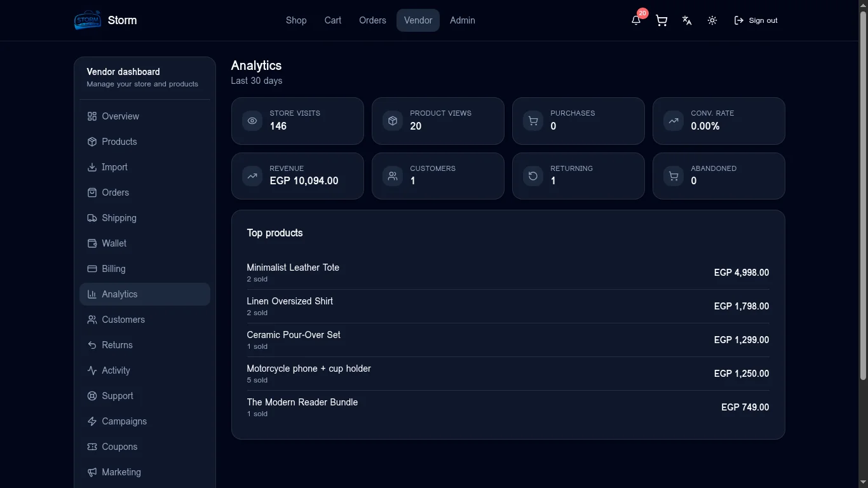
Task: Switch to the Admin nav item
Action: point(463,20)
